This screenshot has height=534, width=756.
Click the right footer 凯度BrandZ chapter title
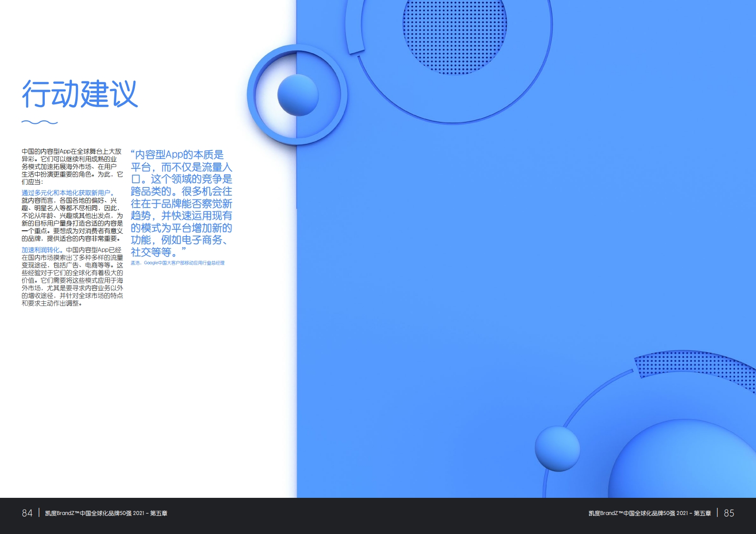click(x=649, y=513)
